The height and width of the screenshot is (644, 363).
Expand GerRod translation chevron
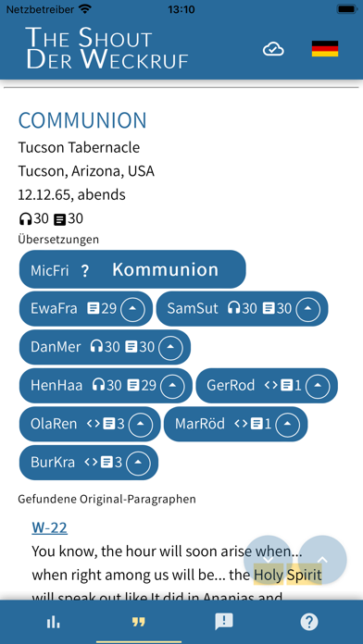pos(318,386)
